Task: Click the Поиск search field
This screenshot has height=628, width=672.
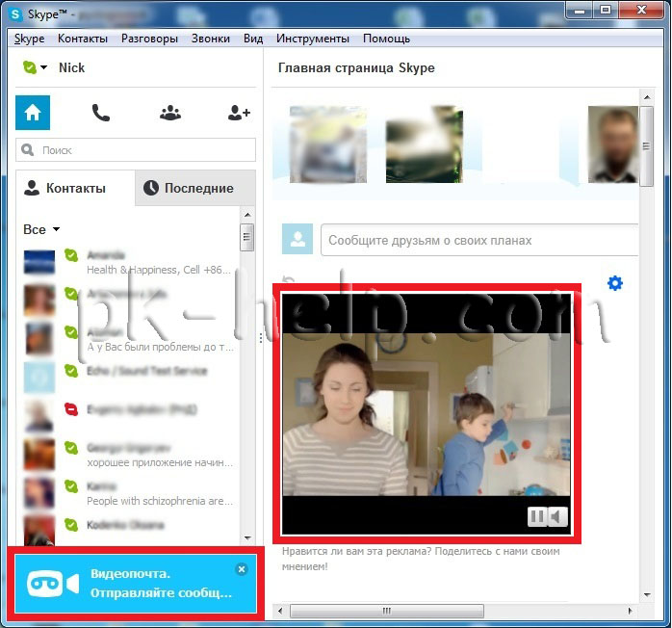Action: (136, 150)
